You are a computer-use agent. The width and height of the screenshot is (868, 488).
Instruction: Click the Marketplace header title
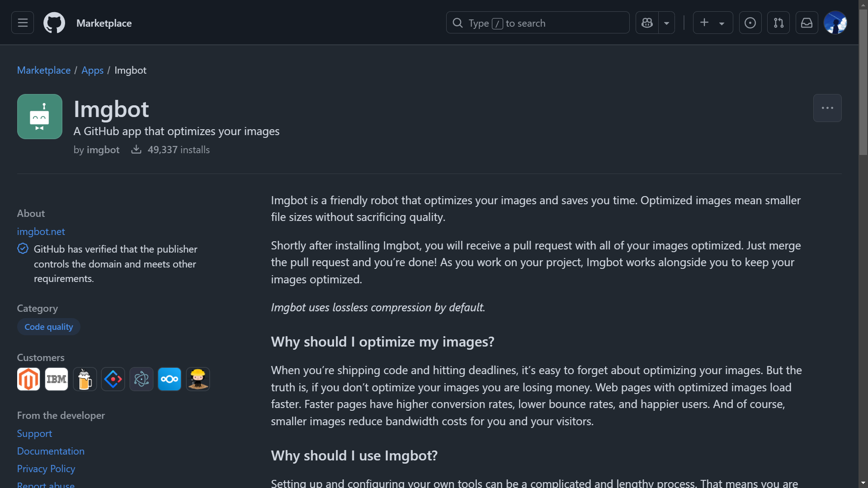[104, 23]
